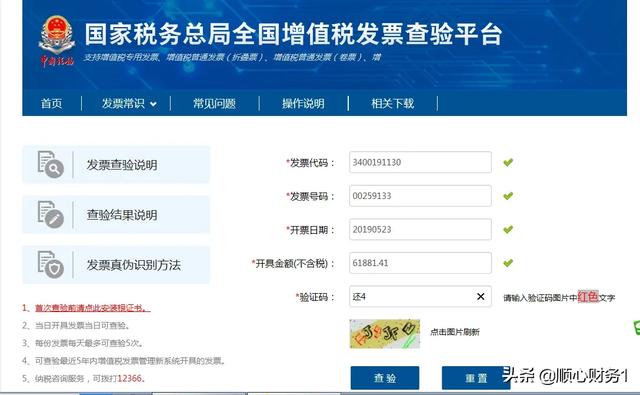Image resolution: width=640 pixels, height=395 pixels.
Task: Clear the 验证码 field with X icon
Action: (x=480, y=297)
